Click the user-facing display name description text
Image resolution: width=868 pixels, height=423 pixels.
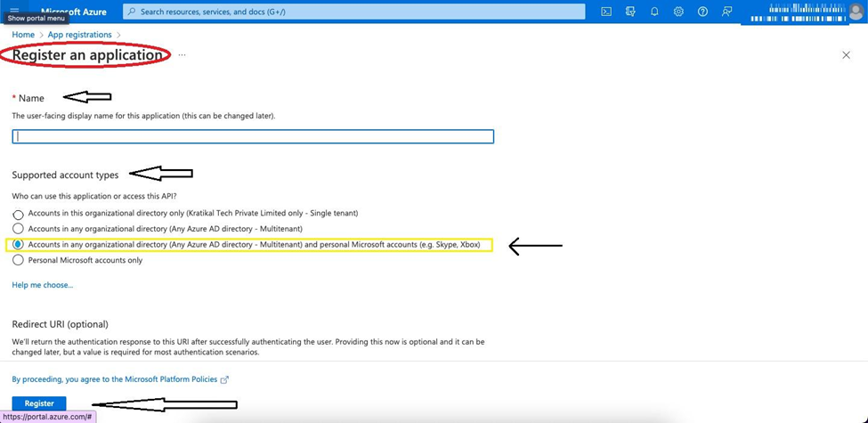coord(144,117)
